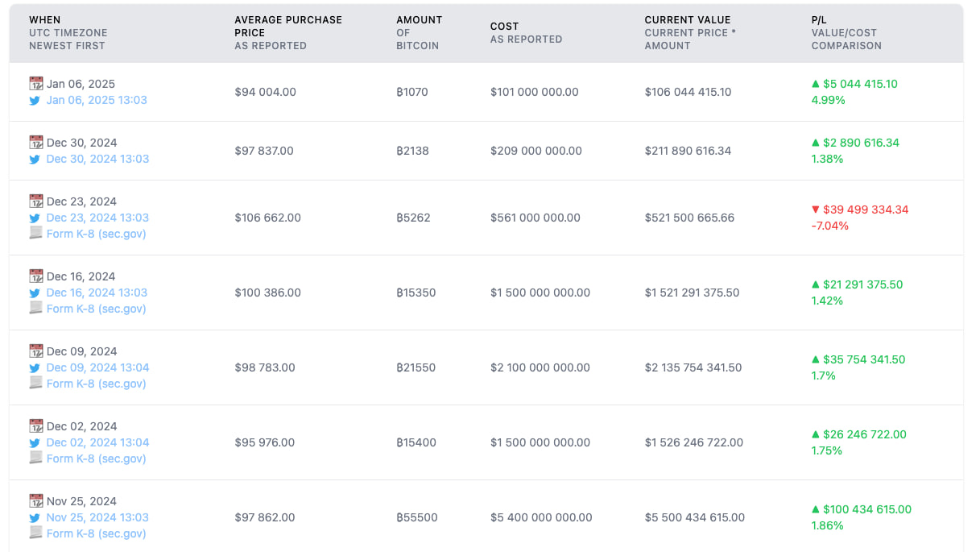980x552 pixels.
Task: Click the Twitter bird icon for Dec 16, 2024
Action: coord(35,293)
